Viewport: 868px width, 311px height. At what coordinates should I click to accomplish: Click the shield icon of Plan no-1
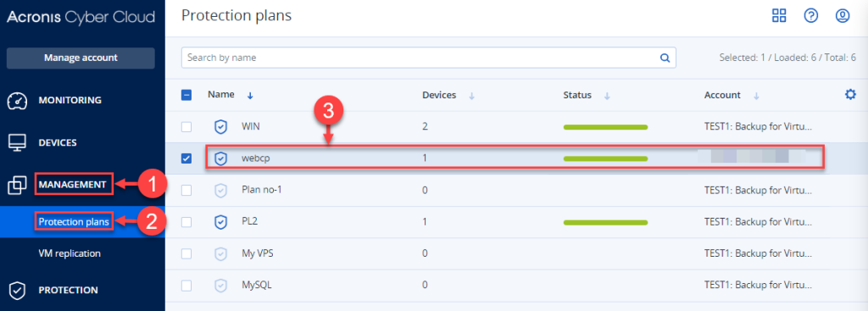pyautogui.click(x=221, y=191)
